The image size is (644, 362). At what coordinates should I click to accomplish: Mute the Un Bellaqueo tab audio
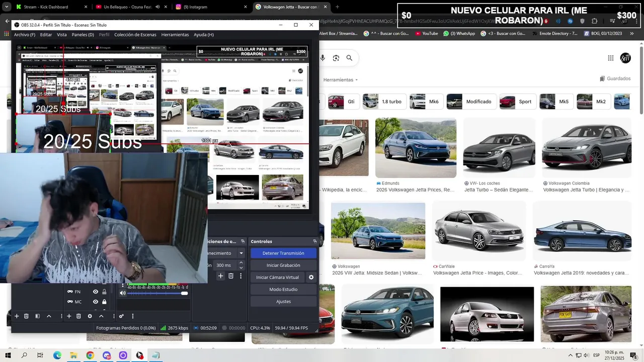[157, 7]
